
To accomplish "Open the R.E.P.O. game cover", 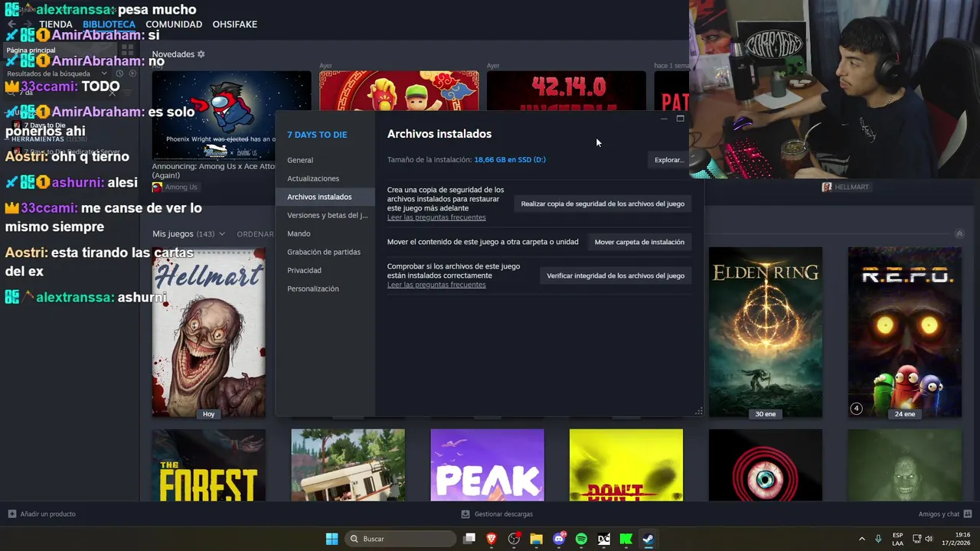I will coord(904,332).
